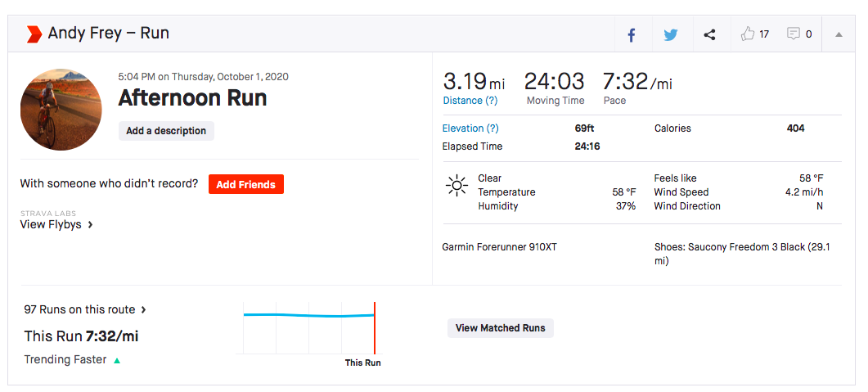Open comments via speech bubble icon
868x392 pixels.
(x=793, y=34)
